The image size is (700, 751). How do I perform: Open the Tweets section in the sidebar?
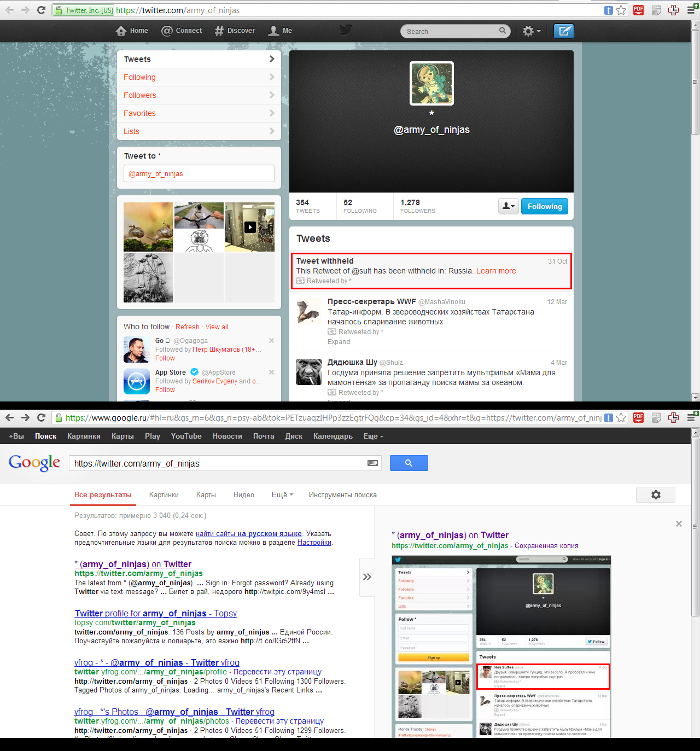pyautogui.click(x=199, y=59)
